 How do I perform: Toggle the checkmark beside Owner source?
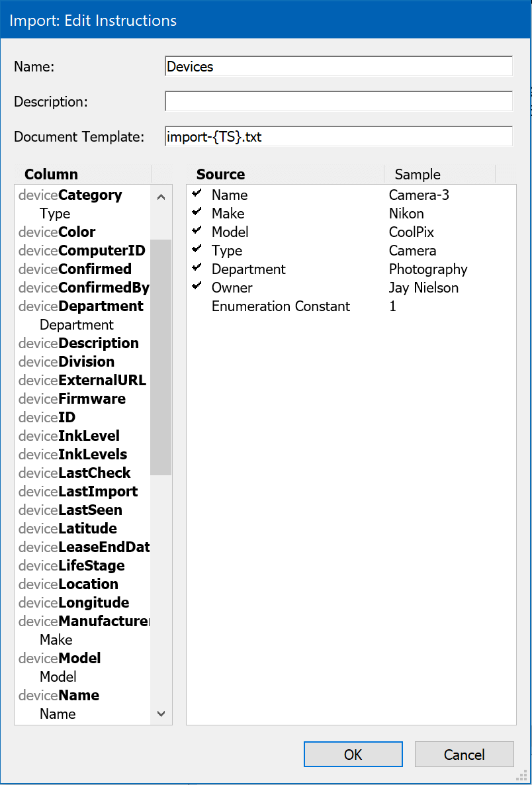point(197,287)
